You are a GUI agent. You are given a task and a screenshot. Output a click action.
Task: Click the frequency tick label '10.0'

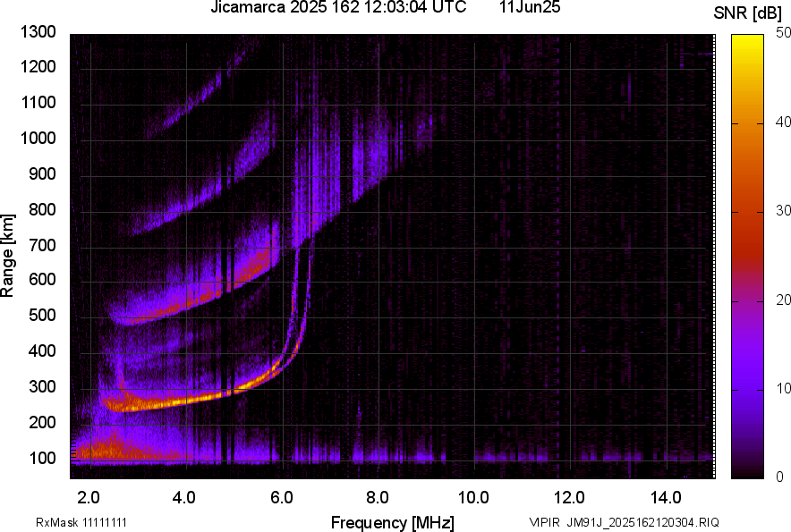coord(473,498)
